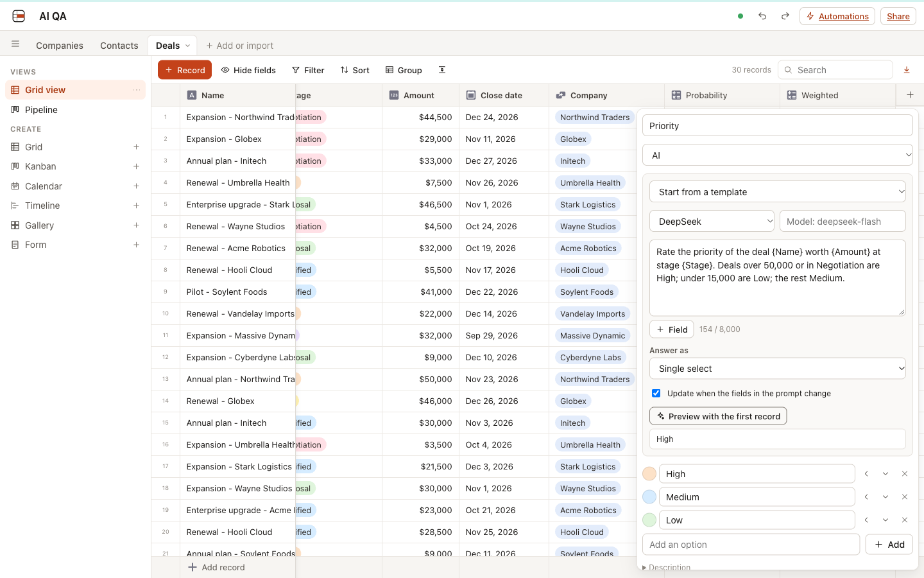Click the orange swatch of the High option
This screenshot has height=578, width=924.
click(x=649, y=474)
